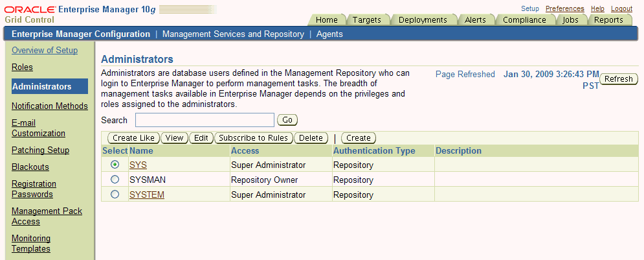This screenshot has height=260, width=644.
Task: Click Logout at top right
Action: [x=622, y=8]
